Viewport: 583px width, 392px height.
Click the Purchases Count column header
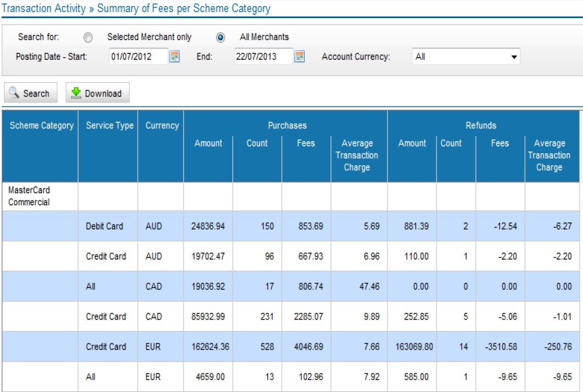coord(257,143)
